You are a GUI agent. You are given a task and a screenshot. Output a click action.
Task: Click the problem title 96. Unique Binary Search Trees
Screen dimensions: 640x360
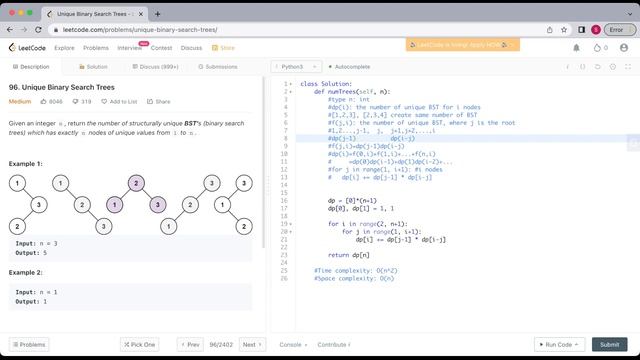click(x=62, y=87)
